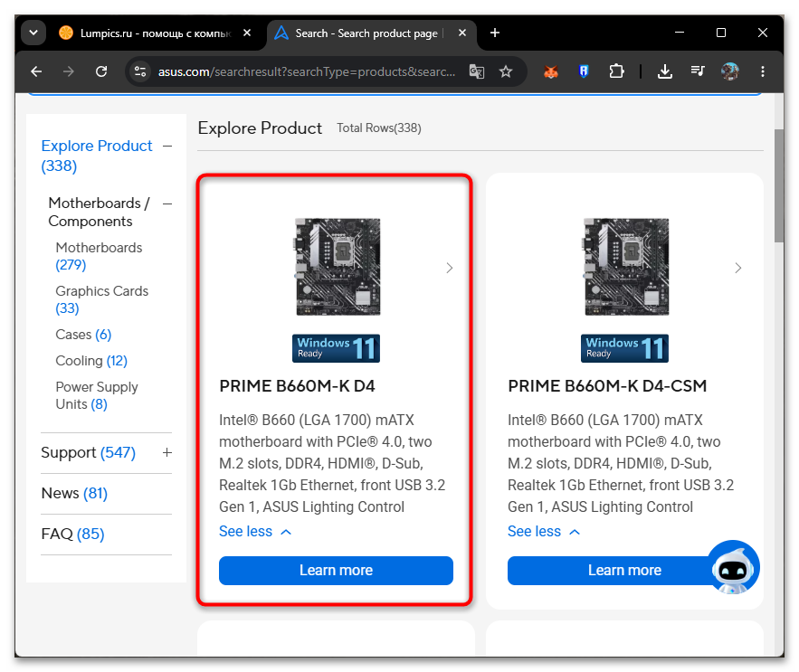
Task: Open a new browser tab
Action: [x=495, y=33]
